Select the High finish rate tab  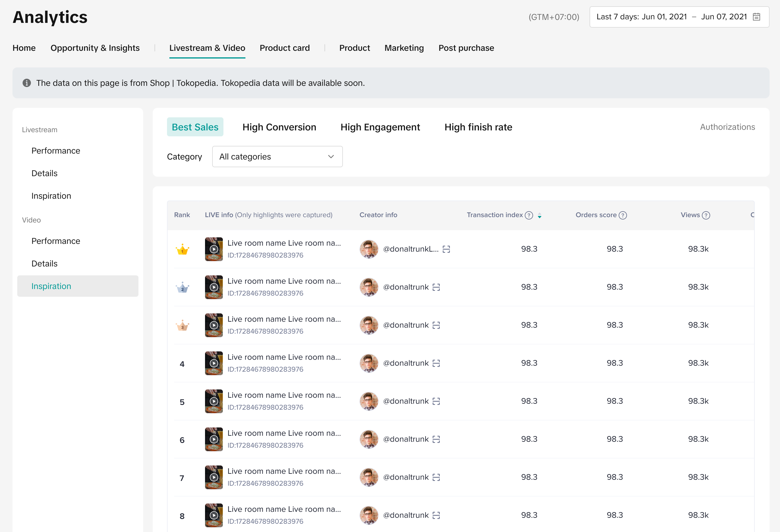(478, 127)
